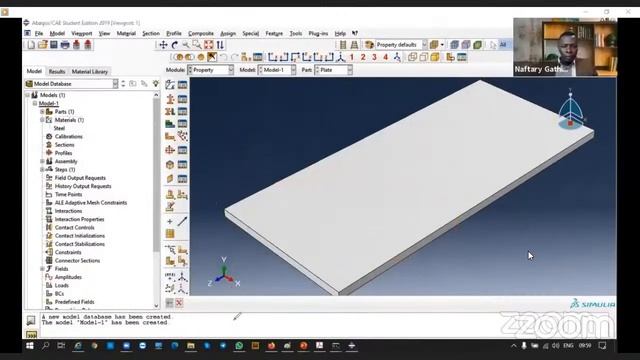
Task: Select Interaction Properties in model tree
Action: coord(79,219)
